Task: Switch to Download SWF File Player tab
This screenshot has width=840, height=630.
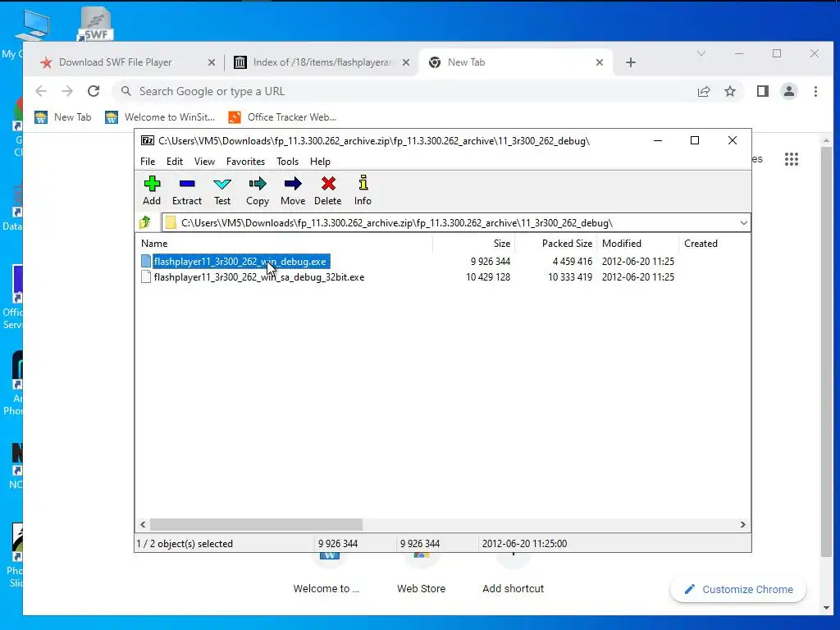Action: (115, 62)
